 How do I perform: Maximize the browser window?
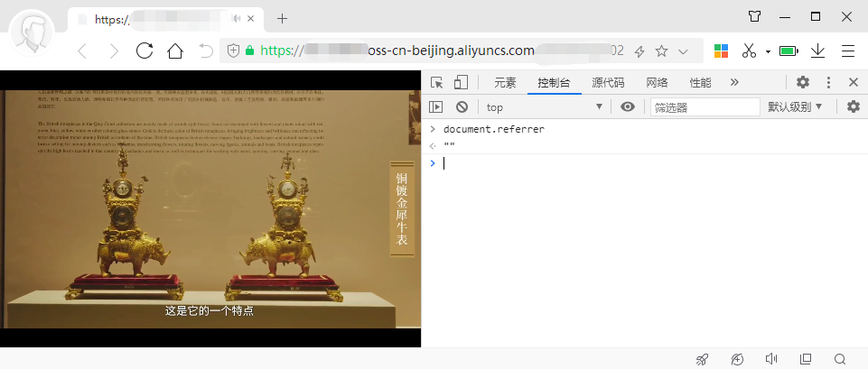[816, 16]
